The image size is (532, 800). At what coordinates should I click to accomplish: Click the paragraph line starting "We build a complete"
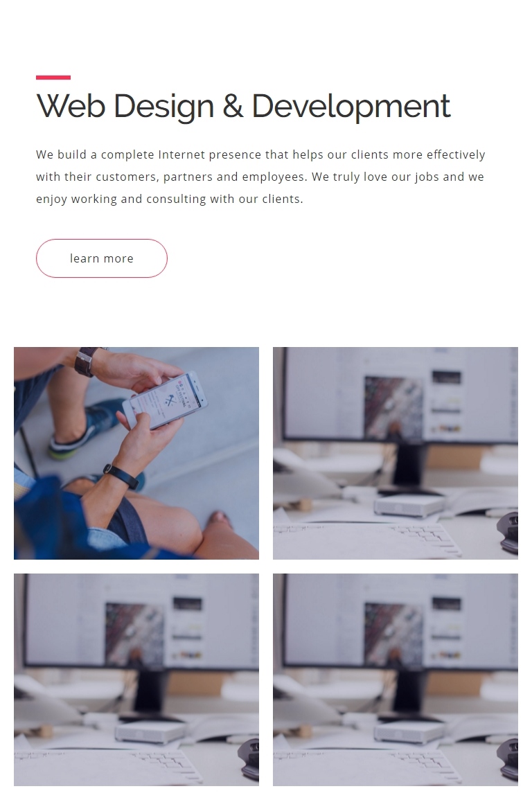[x=260, y=154]
